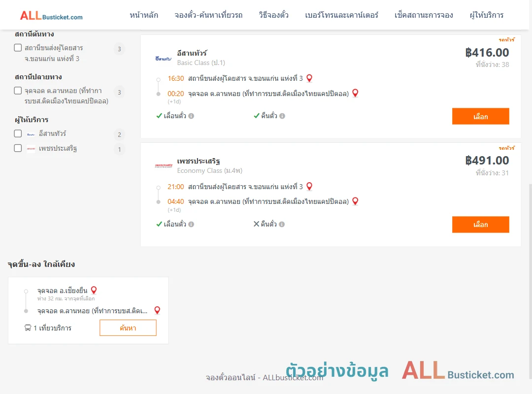This screenshot has height=394, width=532.
Task: Open เช็คสถานะการจอง menu item
Action: click(424, 15)
